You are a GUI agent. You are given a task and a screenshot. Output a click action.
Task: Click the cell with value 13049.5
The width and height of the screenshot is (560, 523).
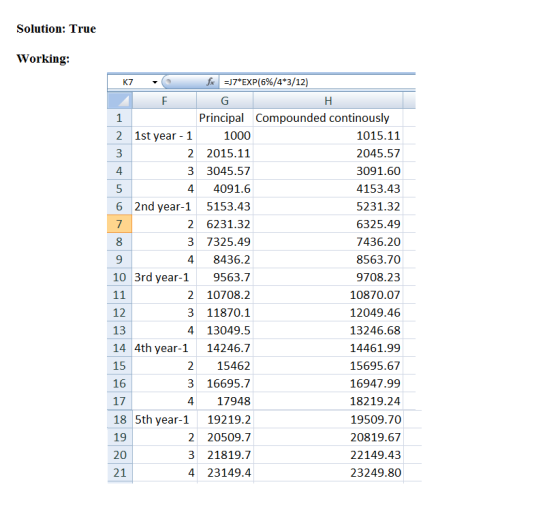pos(225,330)
